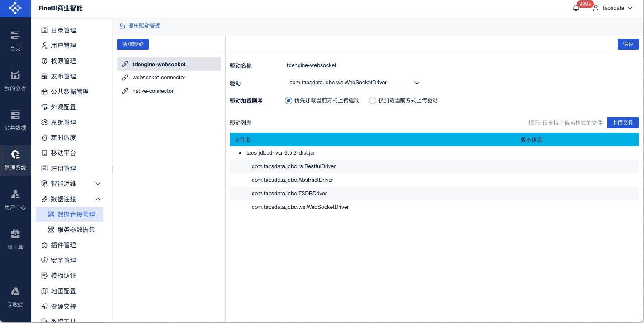Open the 目录 sidebar icon
Screen dimensions: 644x323
pos(15,40)
